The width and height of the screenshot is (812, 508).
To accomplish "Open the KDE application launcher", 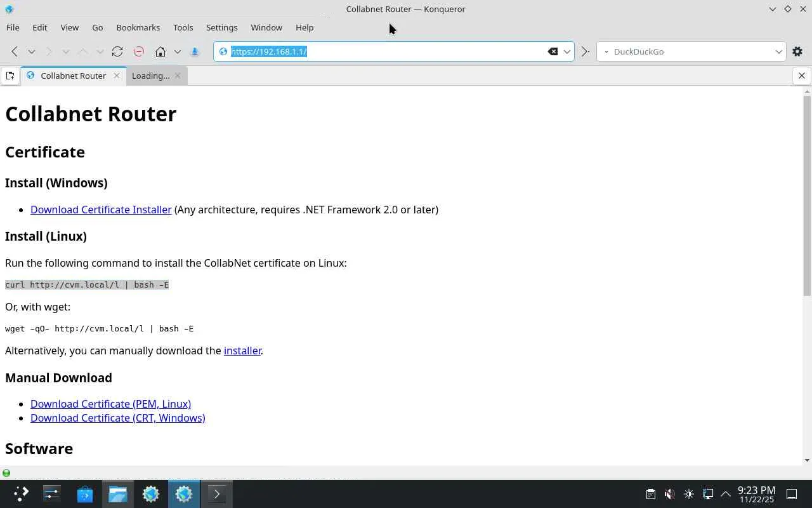I will click(x=21, y=494).
